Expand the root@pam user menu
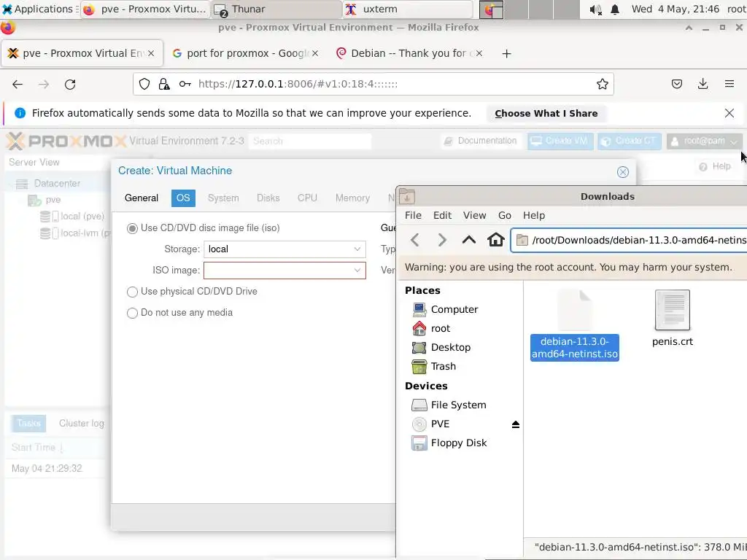 click(704, 141)
